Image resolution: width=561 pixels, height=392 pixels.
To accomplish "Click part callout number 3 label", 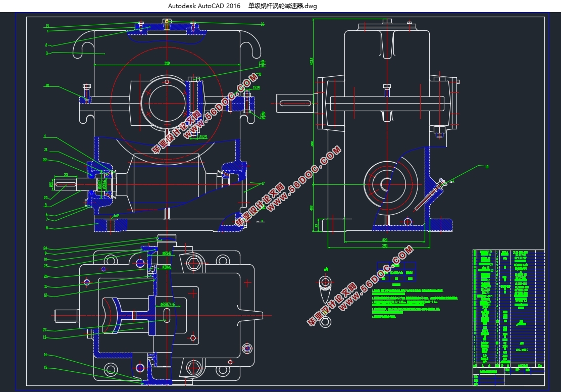I will 46,53.
